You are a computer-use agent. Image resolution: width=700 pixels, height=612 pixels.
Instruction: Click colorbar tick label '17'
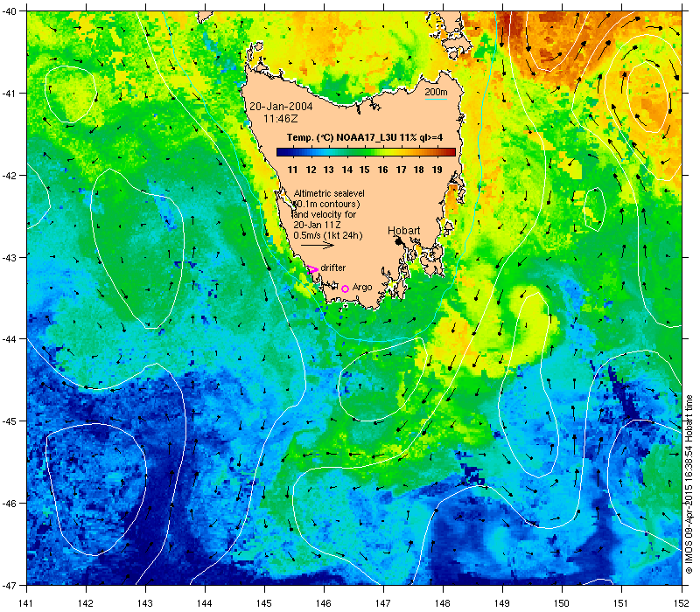tap(401, 170)
